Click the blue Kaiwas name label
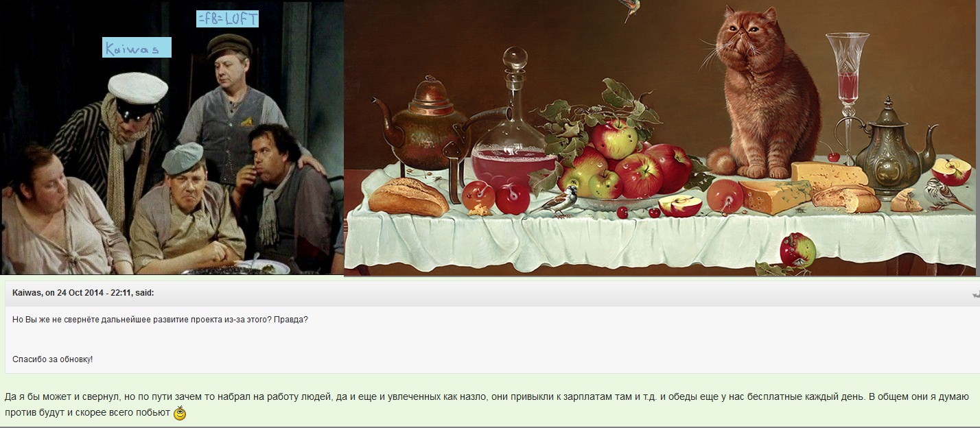The height and width of the screenshot is (428, 980). pyautogui.click(x=137, y=47)
